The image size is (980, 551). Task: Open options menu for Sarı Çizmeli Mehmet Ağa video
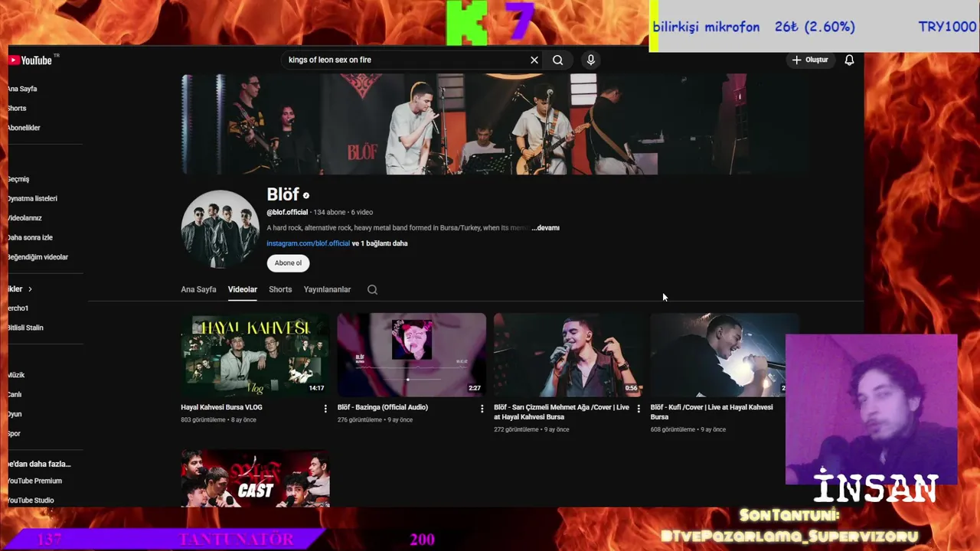coord(639,409)
